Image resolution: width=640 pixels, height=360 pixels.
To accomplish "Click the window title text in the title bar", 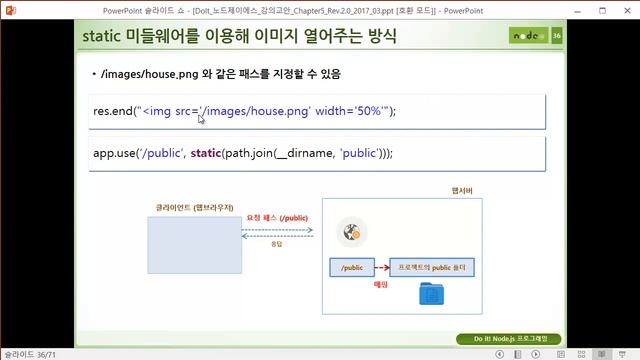I will pos(293,11).
